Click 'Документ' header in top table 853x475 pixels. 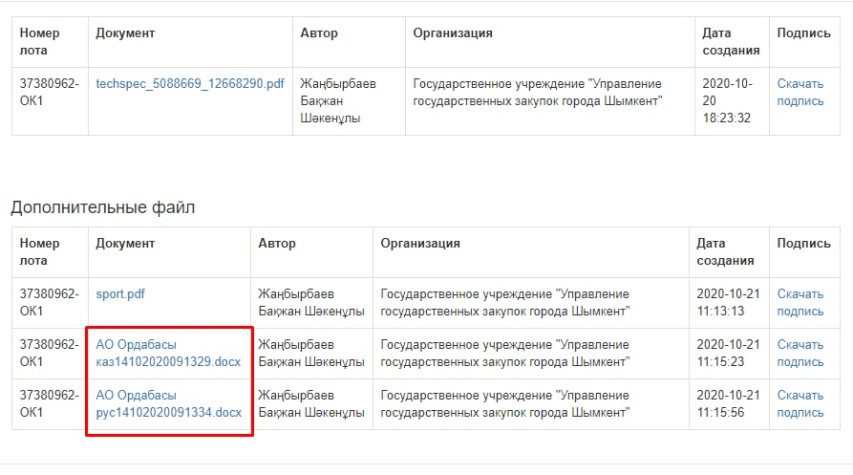[125, 33]
